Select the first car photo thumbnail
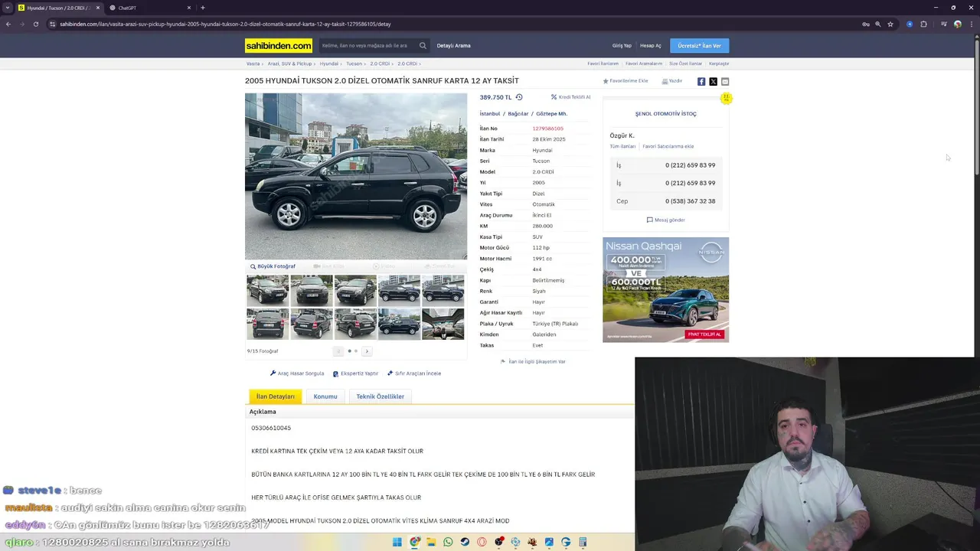The image size is (980, 551). (267, 291)
